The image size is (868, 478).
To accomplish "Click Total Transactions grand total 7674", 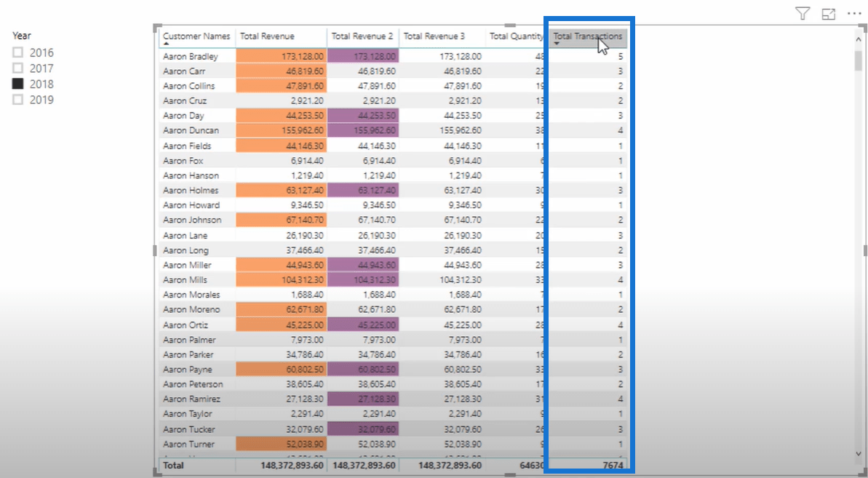I will click(613, 466).
